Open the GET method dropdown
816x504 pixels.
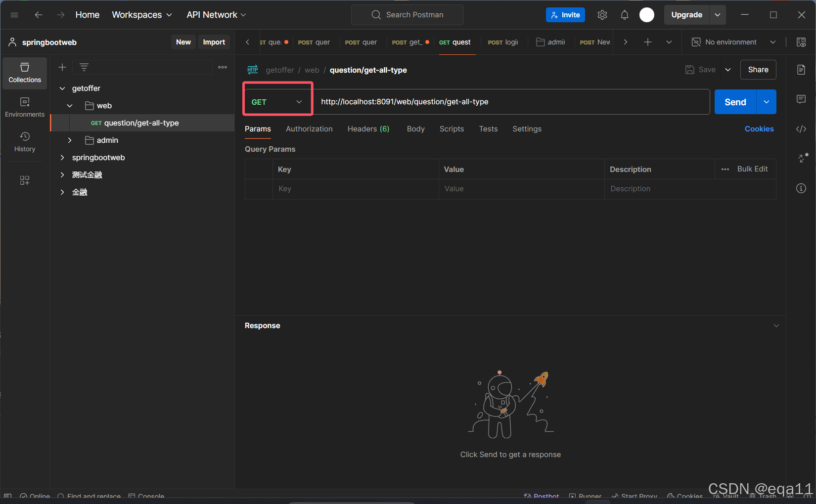[x=277, y=102]
